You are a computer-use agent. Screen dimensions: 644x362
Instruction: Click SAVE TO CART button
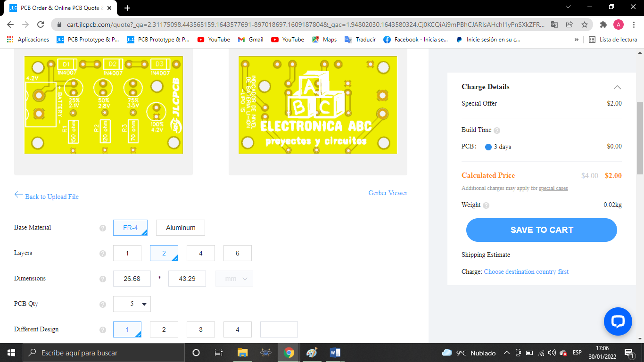pos(542,230)
